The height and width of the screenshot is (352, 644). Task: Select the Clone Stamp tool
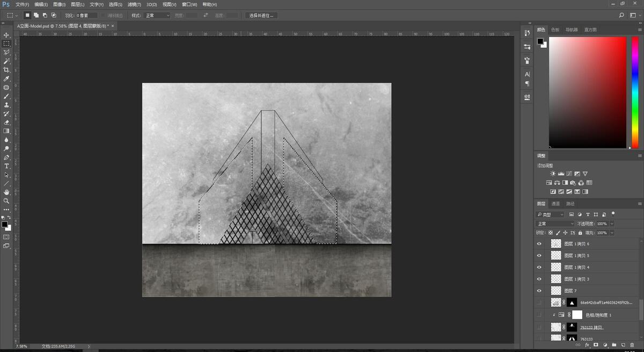(x=6, y=105)
